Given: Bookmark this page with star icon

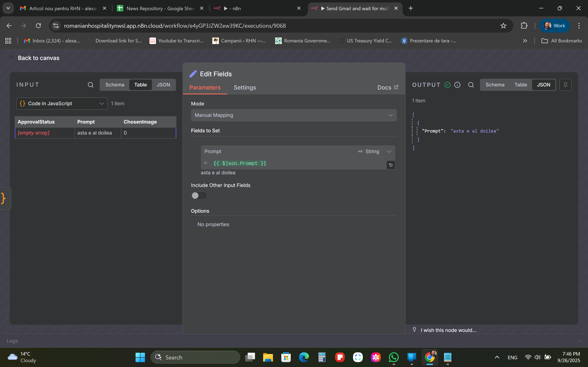Looking at the screenshot, I should (x=503, y=26).
